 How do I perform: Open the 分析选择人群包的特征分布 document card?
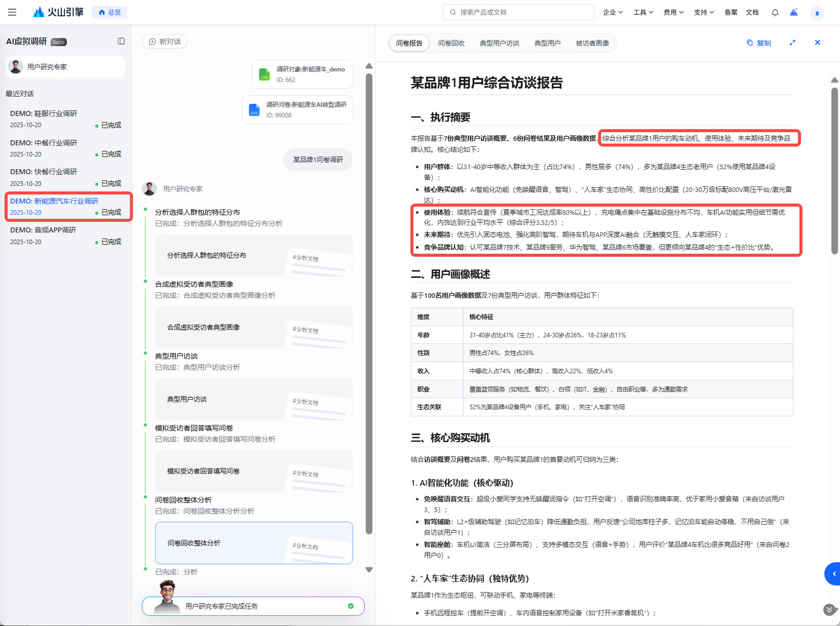point(254,255)
